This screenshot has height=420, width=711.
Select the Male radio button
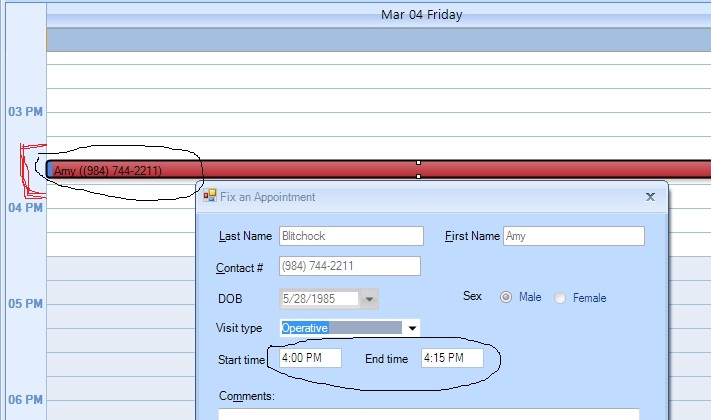pos(506,297)
